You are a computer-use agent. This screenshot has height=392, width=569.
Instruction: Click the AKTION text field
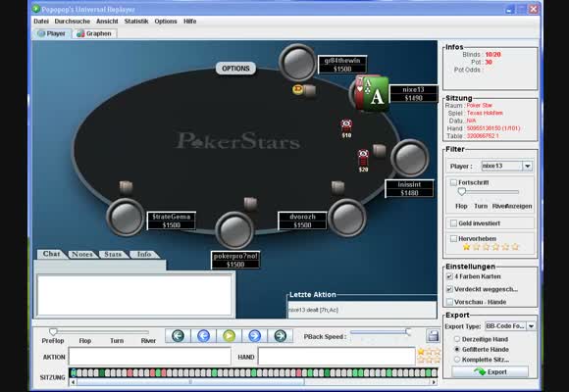click(x=149, y=356)
